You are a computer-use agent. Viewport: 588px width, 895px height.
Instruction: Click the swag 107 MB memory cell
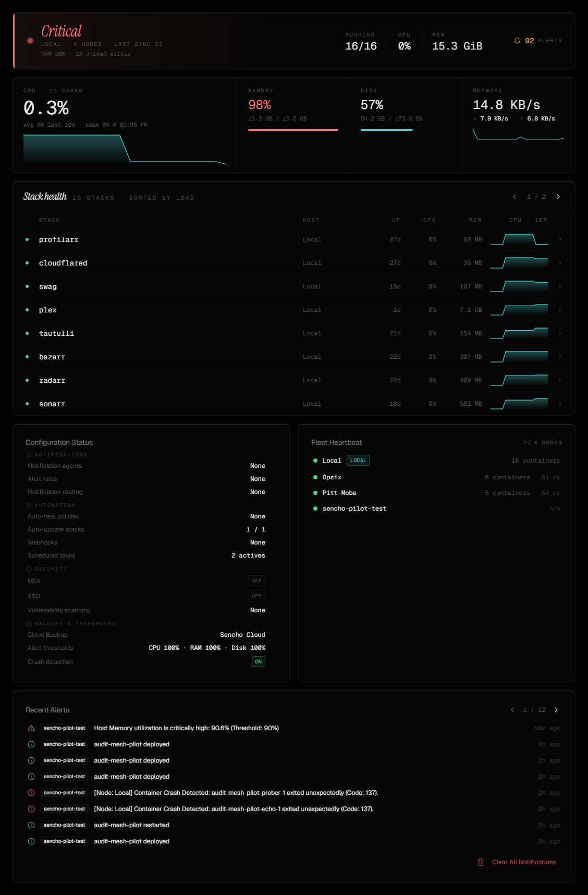coord(471,286)
